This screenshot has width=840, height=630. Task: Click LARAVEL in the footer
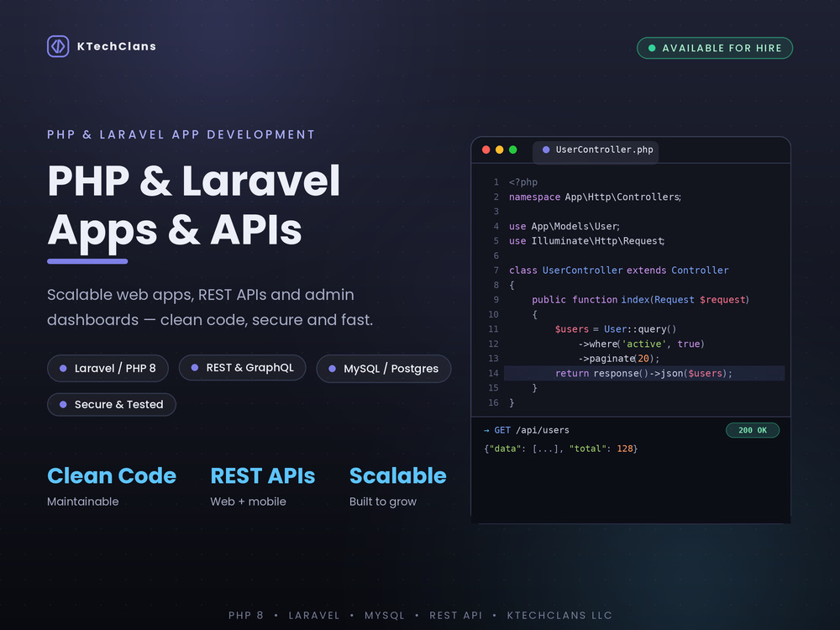pyautogui.click(x=314, y=616)
